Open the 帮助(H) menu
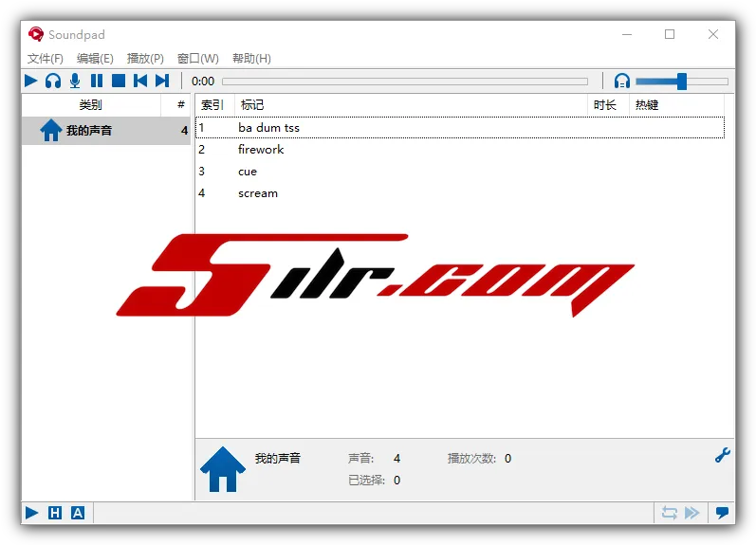Viewport: 756px width, 545px height. tap(251, 59)
